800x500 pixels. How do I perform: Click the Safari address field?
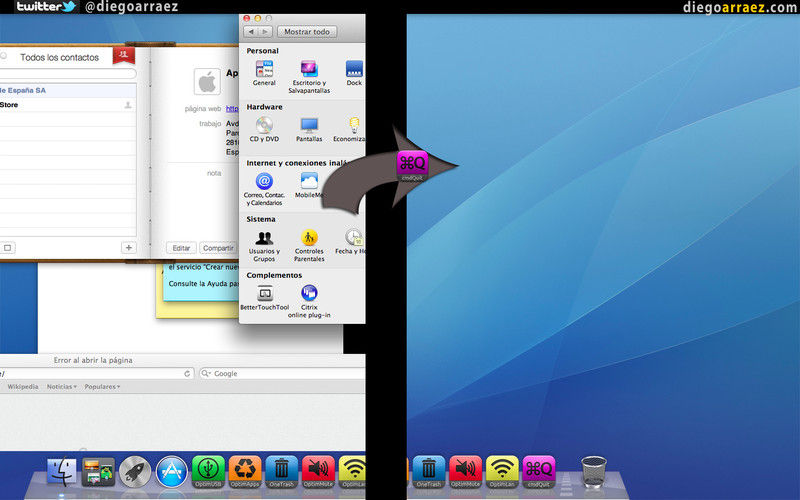click(x=97, y=373)
